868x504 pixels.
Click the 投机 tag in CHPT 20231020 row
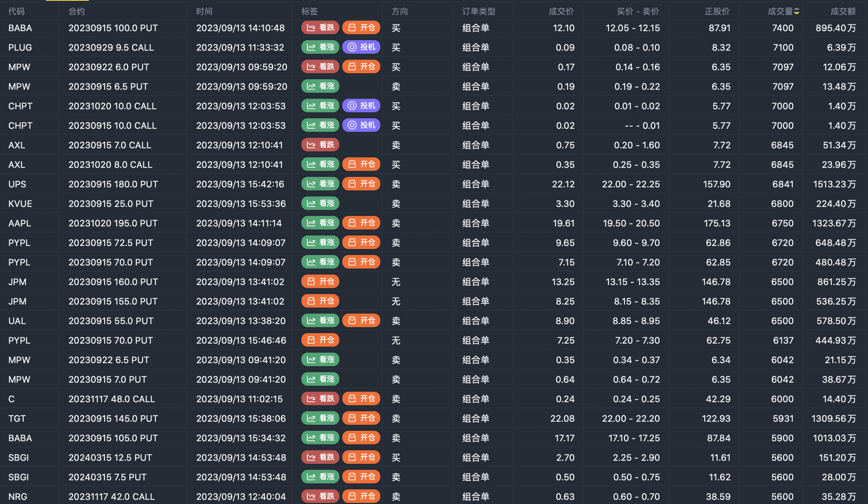point(361,106)
